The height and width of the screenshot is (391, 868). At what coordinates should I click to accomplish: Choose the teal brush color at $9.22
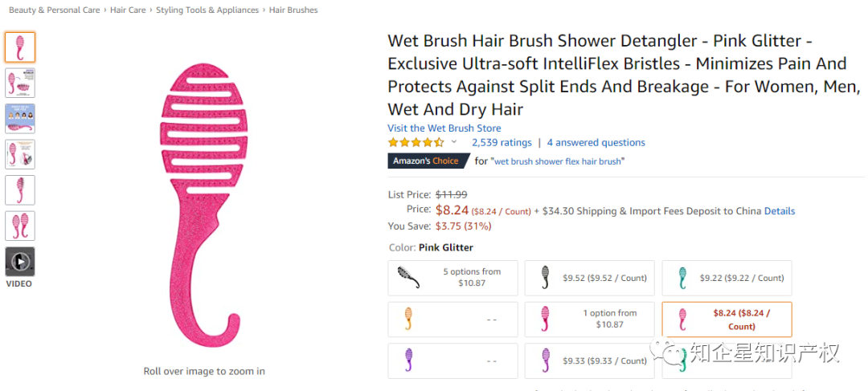tap(727, 278)
